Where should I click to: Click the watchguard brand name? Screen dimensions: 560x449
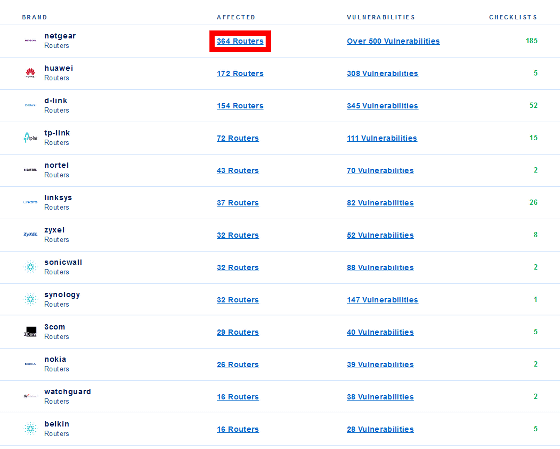pos(68,391)
